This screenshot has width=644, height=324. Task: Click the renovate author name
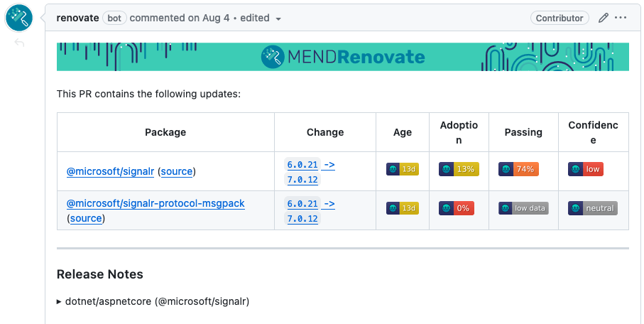[x=77, y=18]
